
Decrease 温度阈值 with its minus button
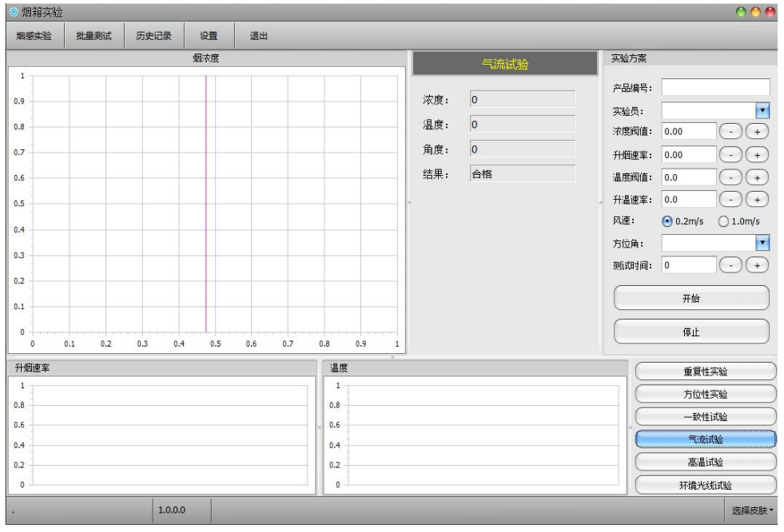pos(731,177)
